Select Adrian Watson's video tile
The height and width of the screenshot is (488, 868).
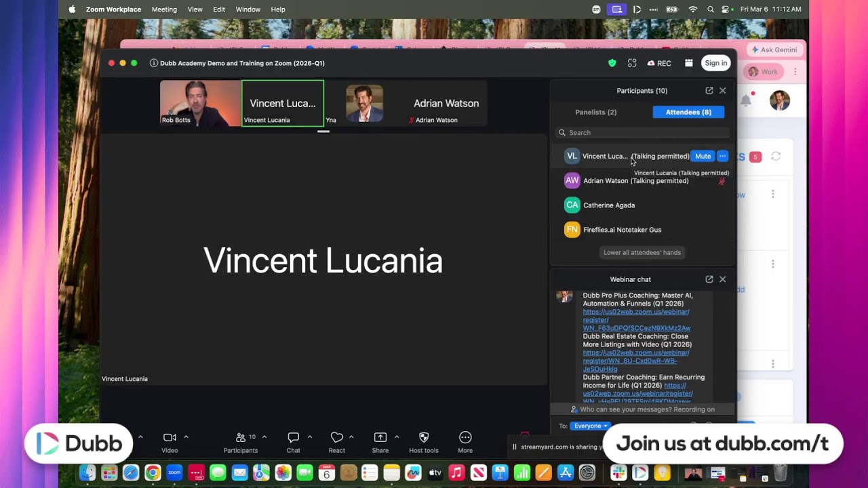coord(446,103)
